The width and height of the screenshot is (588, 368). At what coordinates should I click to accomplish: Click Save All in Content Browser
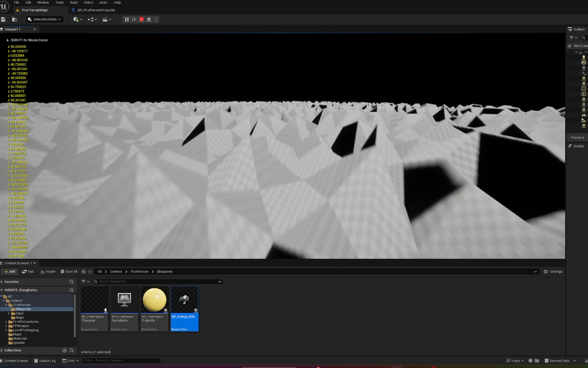coord(69,272)
